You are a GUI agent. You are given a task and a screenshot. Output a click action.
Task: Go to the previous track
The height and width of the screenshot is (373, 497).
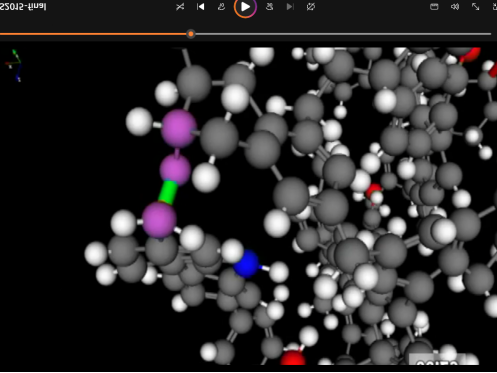[x=200, y=7]
